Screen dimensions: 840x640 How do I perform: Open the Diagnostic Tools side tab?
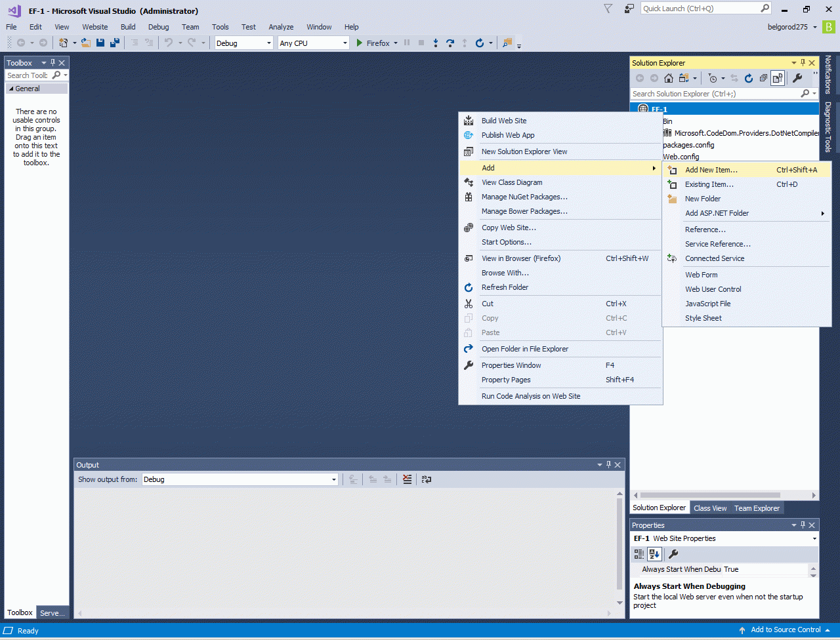(828, 127)
